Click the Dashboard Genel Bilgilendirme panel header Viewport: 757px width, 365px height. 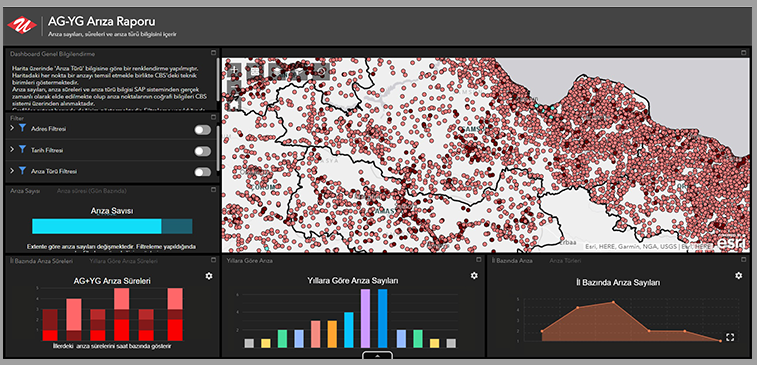click(x=53, y=54)
